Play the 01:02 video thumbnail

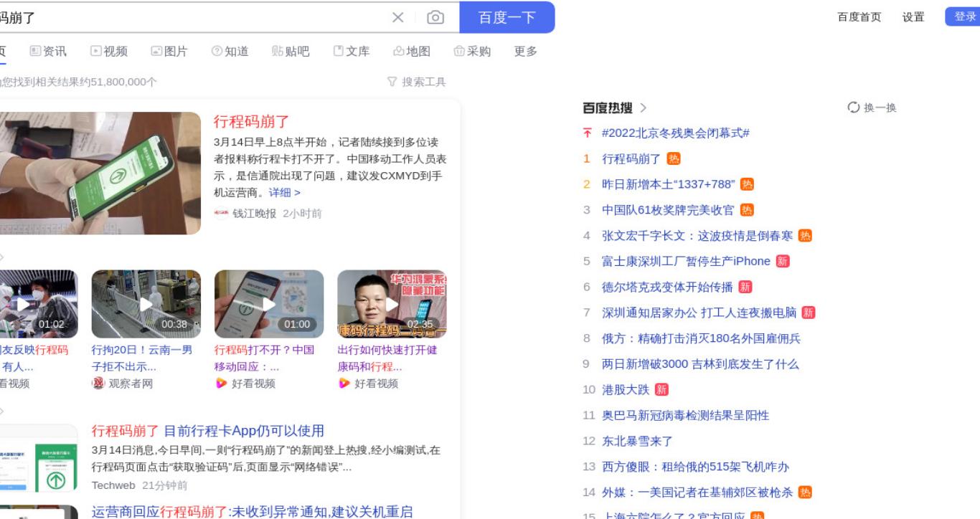39,304
